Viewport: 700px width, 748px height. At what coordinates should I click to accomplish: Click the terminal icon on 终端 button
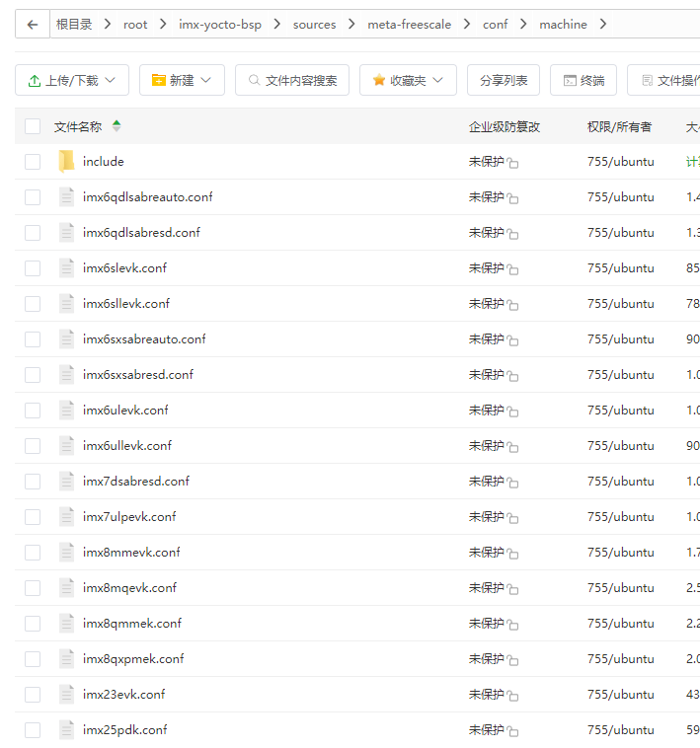pyautogui.click(x=570, y=81)
